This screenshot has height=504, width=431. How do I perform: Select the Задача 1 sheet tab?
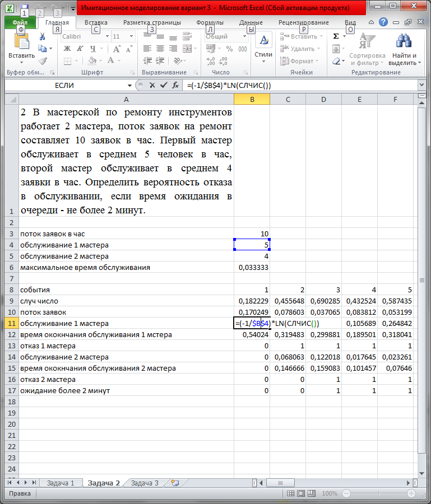tap(61, 483)
